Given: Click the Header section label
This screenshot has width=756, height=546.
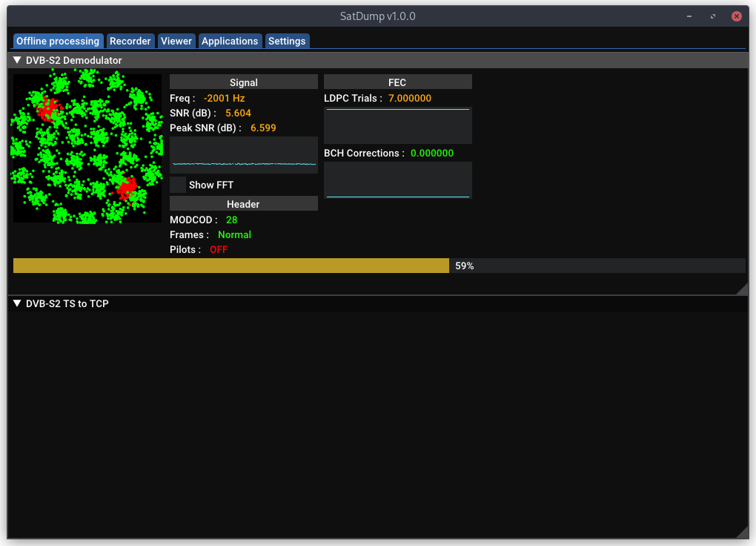Looking at the screenshot, I should (244, 204).
